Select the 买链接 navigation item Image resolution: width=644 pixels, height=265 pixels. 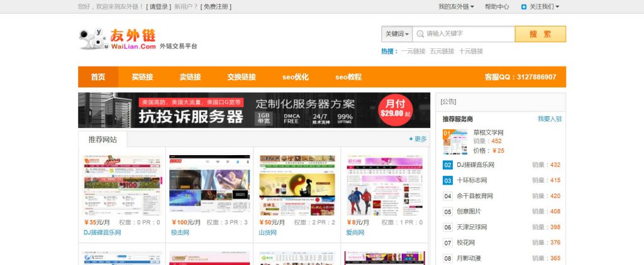tap(142, 77)
